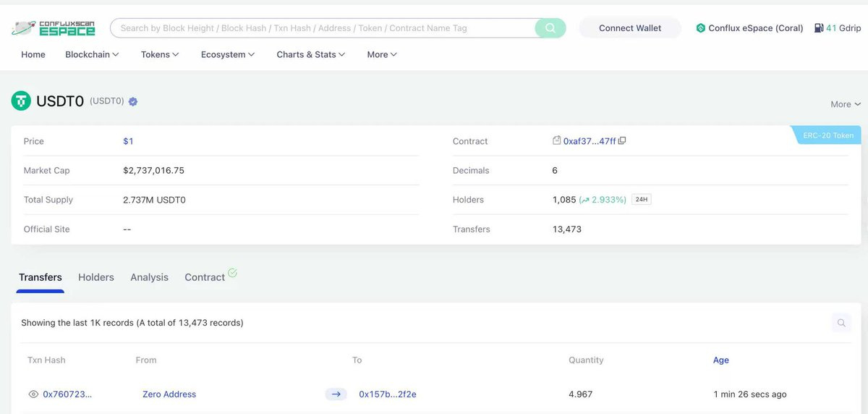Open the Tokens dropdown menu
Screen dimensions: 868x414
click(x=160, y=54)
